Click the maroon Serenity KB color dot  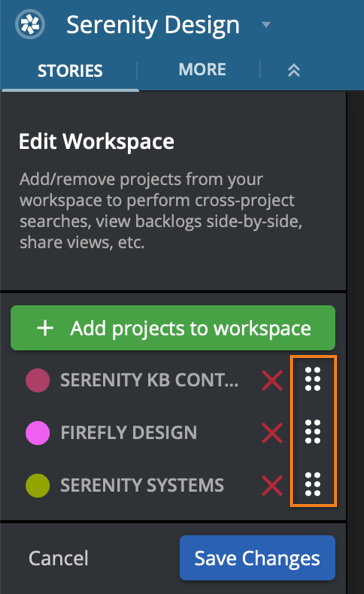click(37, 380)
